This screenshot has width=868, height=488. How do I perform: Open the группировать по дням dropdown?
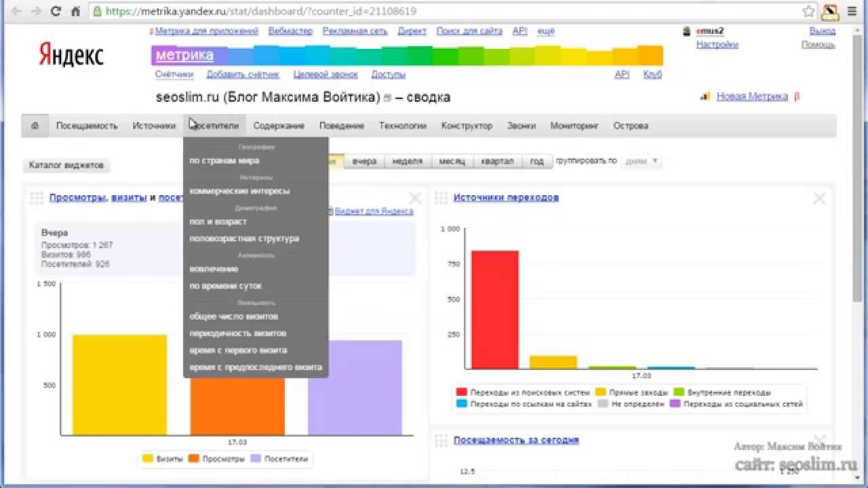(642, 161)
